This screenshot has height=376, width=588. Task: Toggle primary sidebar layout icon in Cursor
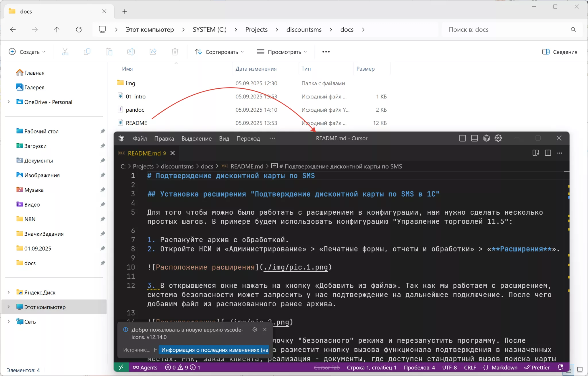[462, 138]
